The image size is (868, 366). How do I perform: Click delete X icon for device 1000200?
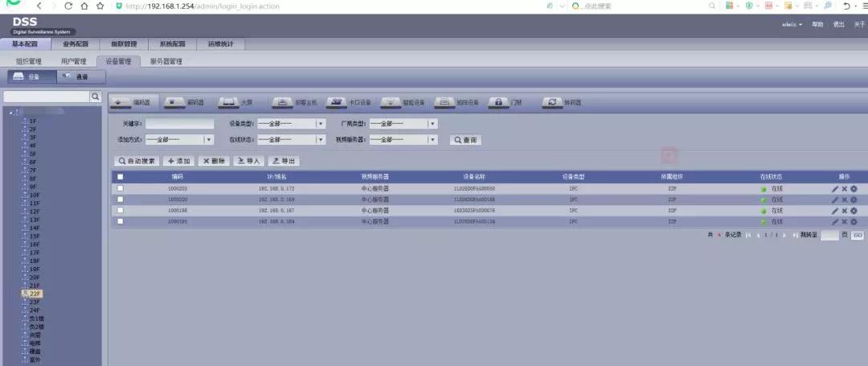844,199
